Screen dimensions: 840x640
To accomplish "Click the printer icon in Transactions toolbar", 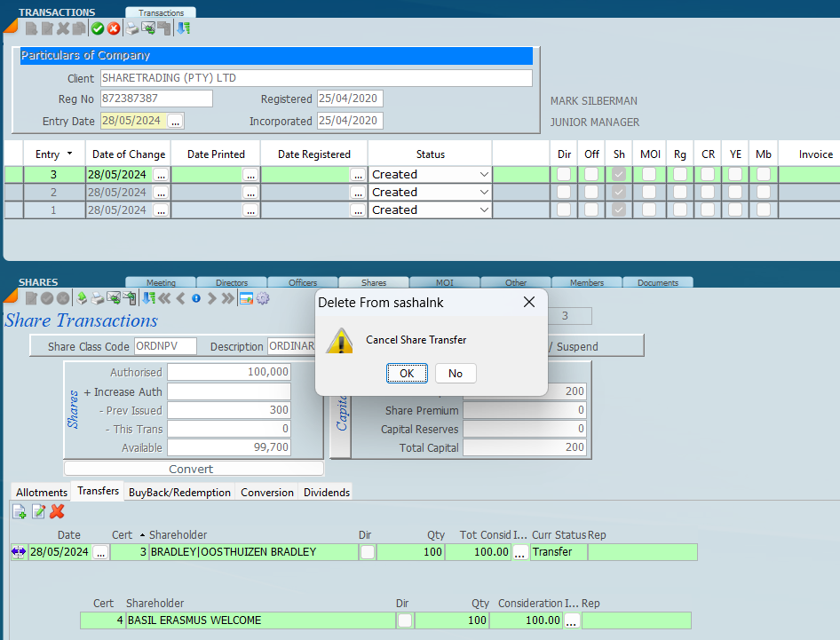I will click(132, 28).
